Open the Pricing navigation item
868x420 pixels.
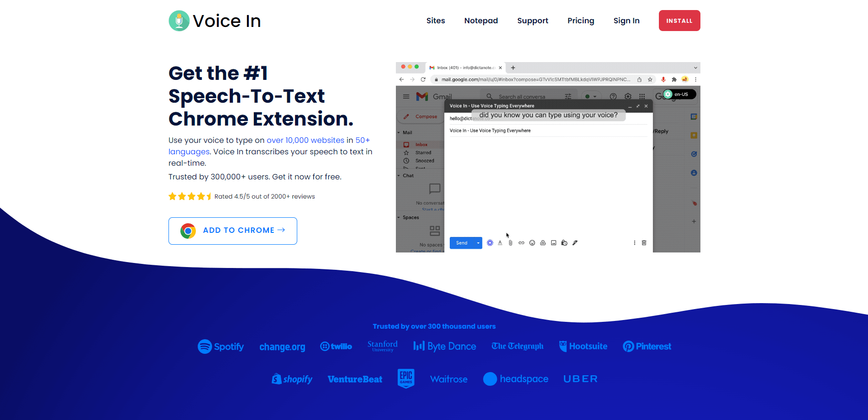coord(581,21)
